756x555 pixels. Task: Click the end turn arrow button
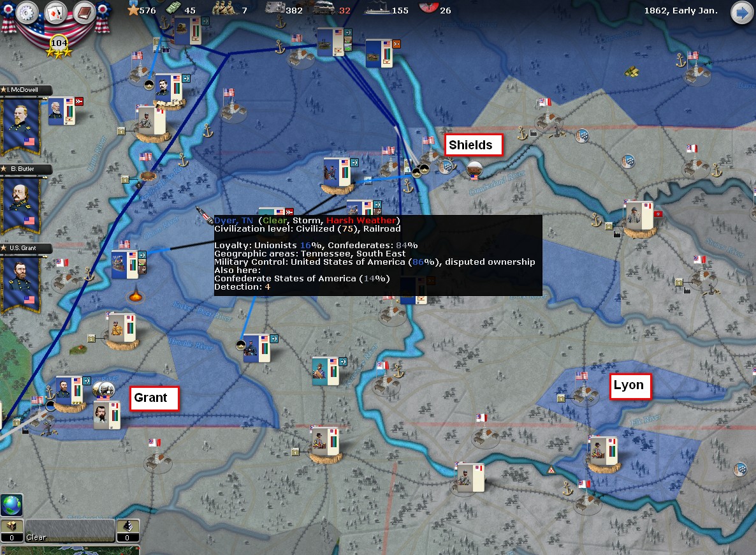click(x=741, y=12)
